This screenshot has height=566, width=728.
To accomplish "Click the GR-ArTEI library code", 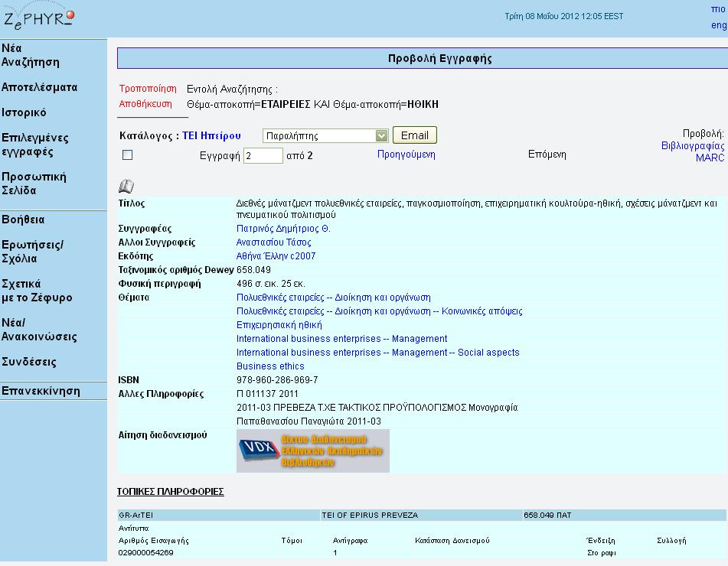I will pyautogui.click(x=135, y=515).
